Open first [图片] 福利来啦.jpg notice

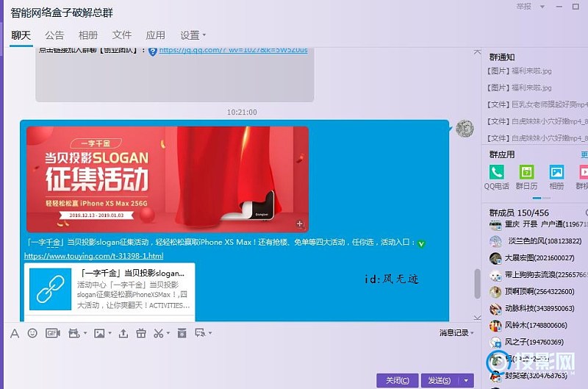pos(520,71)
